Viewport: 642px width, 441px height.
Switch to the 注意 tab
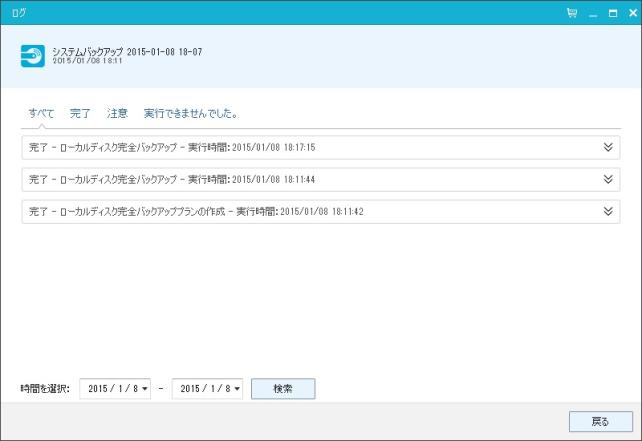click(x=117, y=113)
